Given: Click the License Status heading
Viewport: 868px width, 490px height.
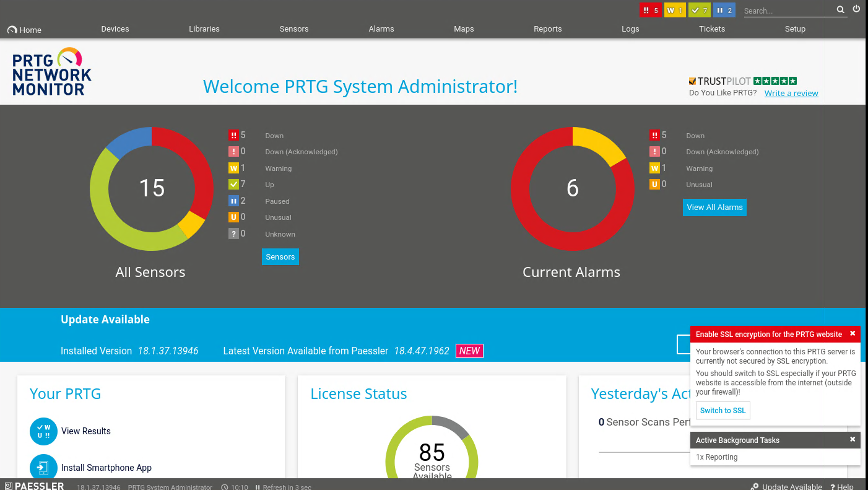Looking at the screenshot, I should (358, 394).
